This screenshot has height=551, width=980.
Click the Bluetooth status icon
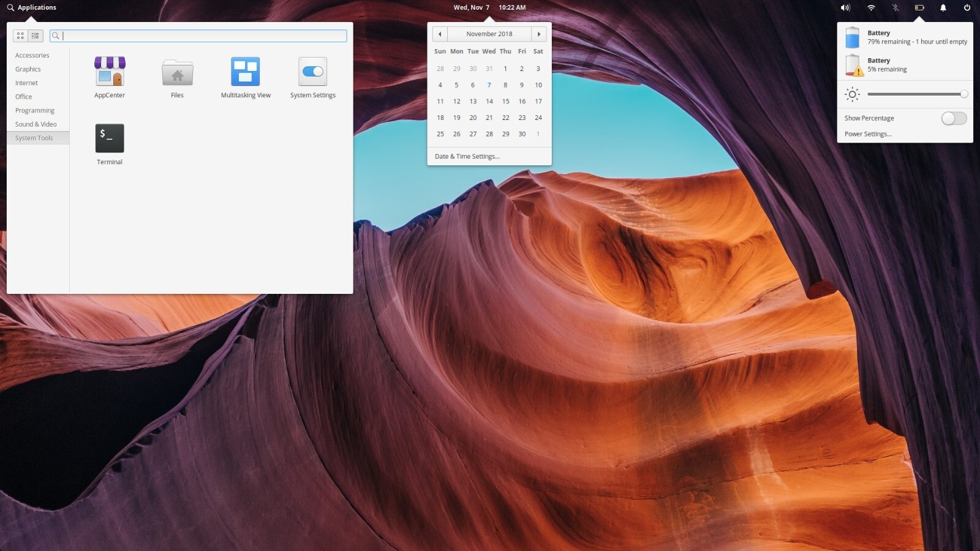coord(894,7)
